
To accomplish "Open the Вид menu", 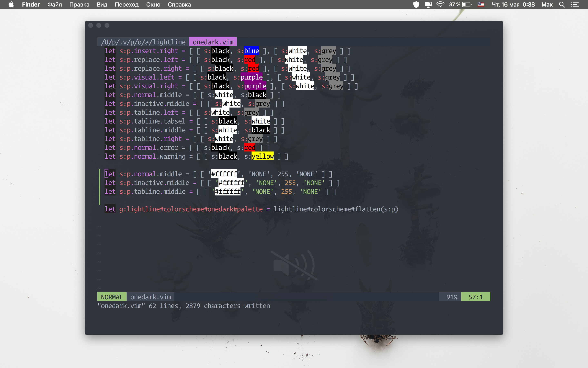I will [x=102, y=4].
